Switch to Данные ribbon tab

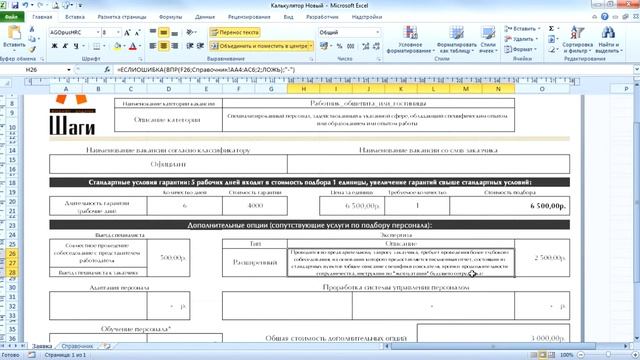(205, 17)
